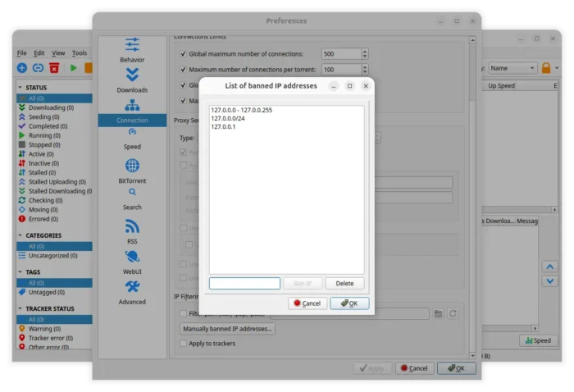Open the Search preferences section
Screen dimensions: 574x392
[x=132, y=200]
